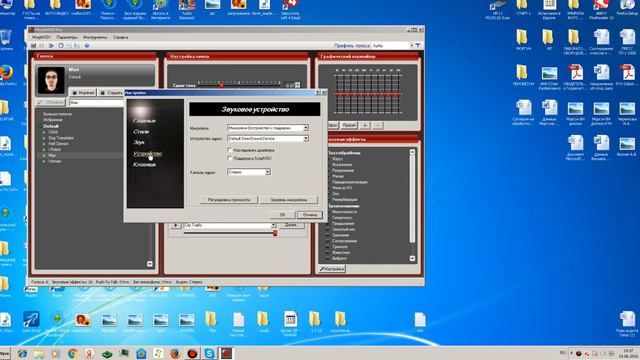Click the filter icon beside voice profile
The height and width of the screenshot is (360, 640).
point(418,46)
